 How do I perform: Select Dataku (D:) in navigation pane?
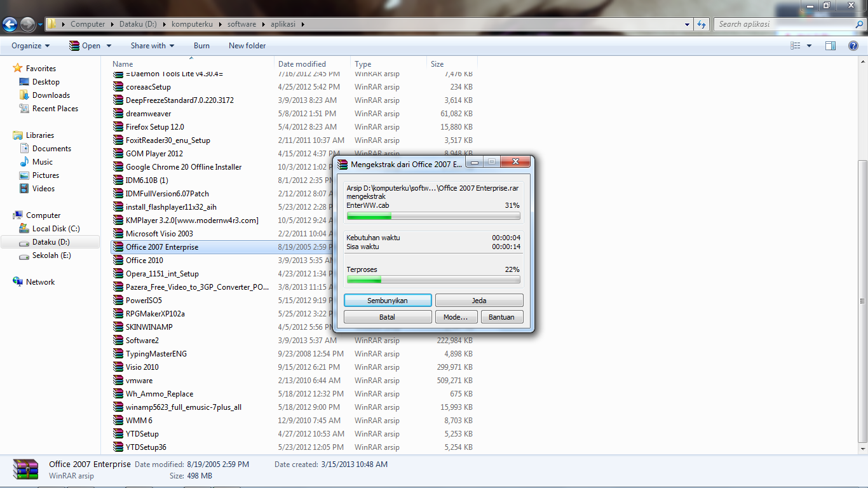pos(50,242)
